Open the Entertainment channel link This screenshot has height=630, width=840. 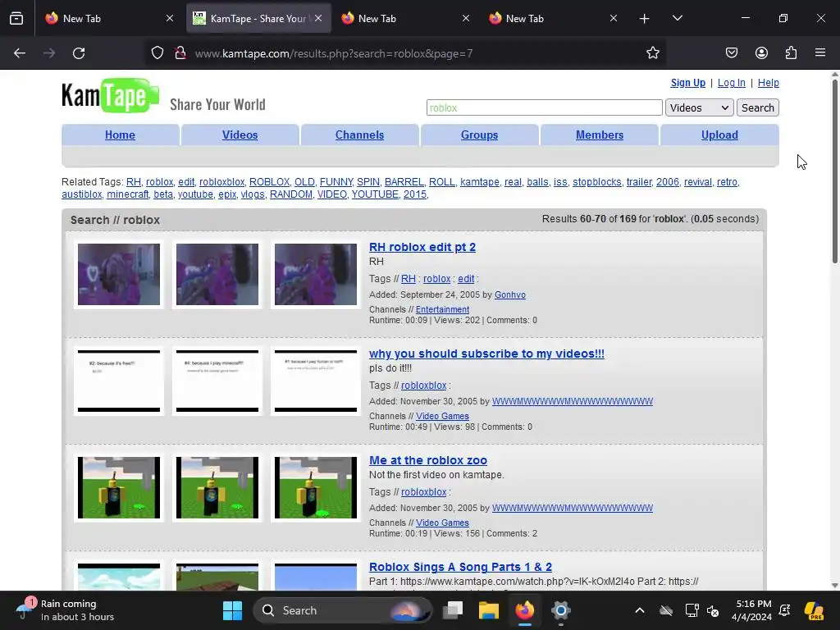click(442, 309)
